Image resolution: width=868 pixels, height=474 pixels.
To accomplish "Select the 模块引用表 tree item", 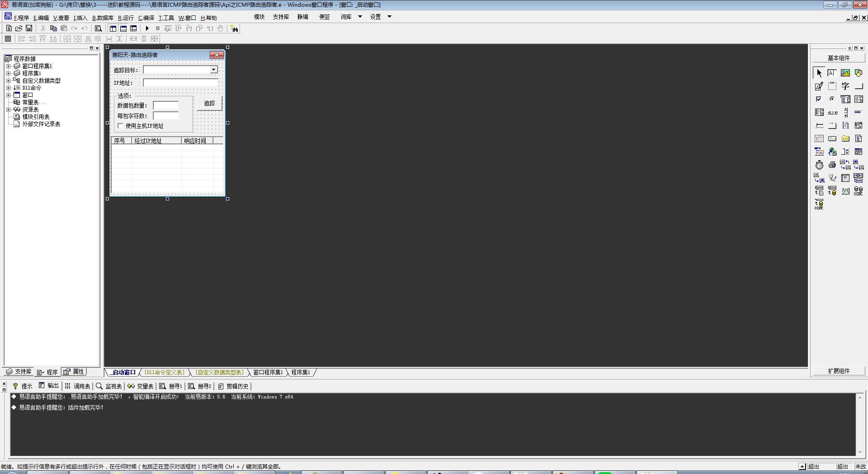I will (36, 117).
